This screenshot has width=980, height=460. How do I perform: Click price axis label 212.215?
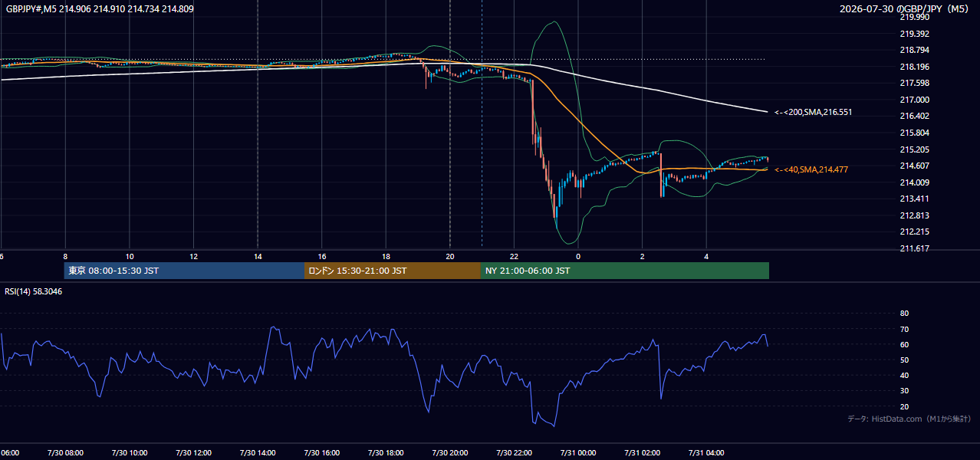914,232
